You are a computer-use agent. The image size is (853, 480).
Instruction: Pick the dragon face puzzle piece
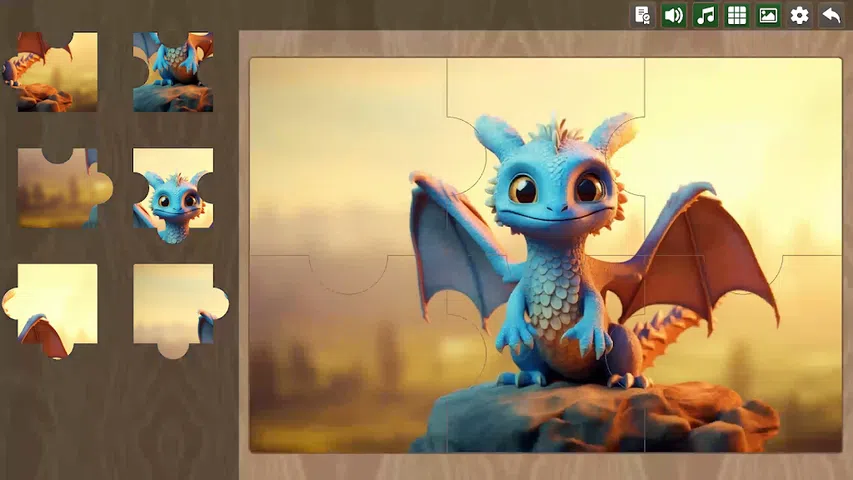(x=173, y=195)
